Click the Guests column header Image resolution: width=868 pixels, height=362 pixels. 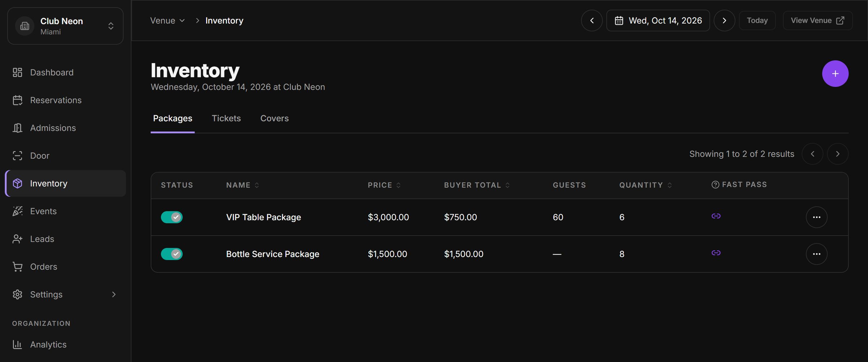(x=569, y=185)
